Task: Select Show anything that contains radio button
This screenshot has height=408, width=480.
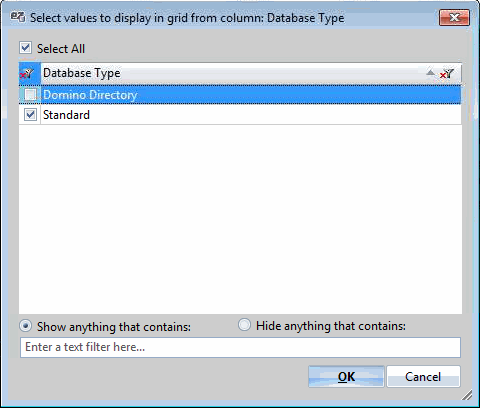Action: tap(26, 326)
